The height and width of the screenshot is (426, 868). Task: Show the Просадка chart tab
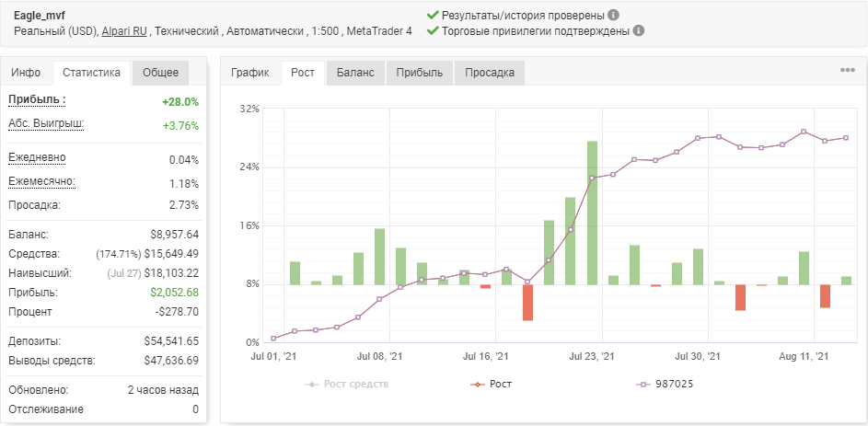tap(490, 73)
